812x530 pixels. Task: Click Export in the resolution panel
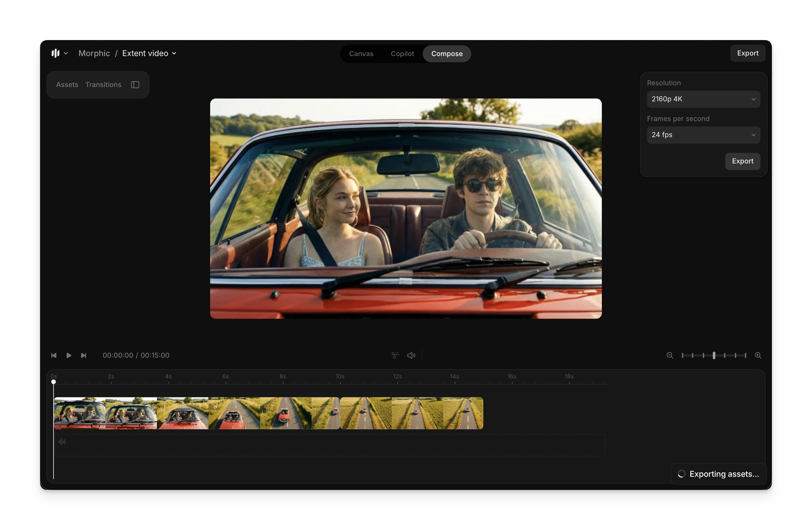tap(742, 161)
